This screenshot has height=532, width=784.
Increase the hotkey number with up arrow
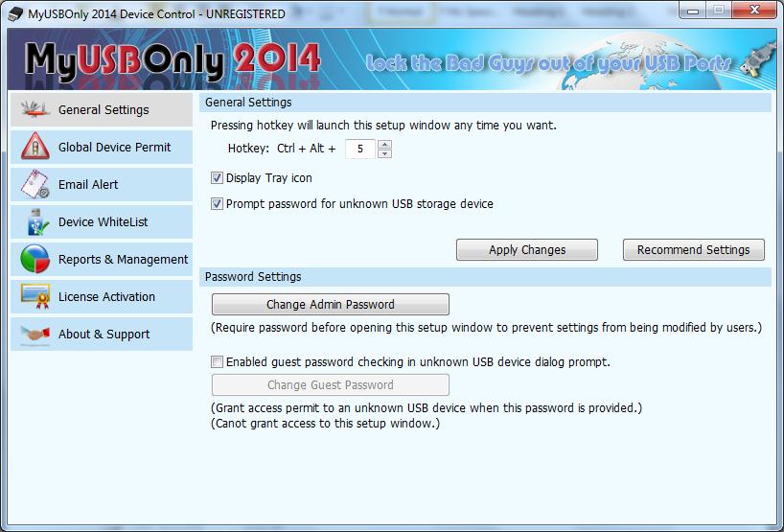point(384,145)
